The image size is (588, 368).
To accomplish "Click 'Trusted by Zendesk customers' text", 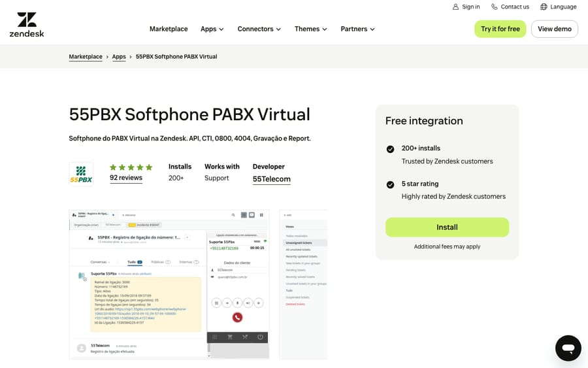I will point(447,161).
